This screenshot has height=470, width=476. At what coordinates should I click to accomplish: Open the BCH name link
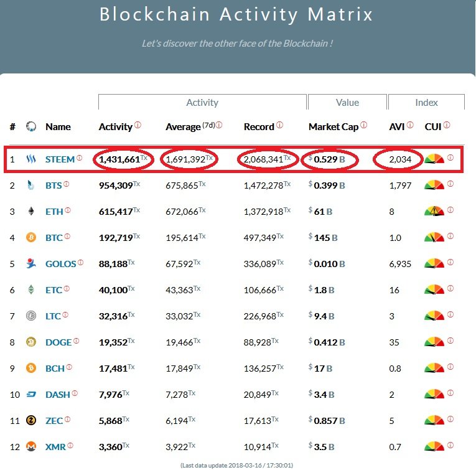55,368
